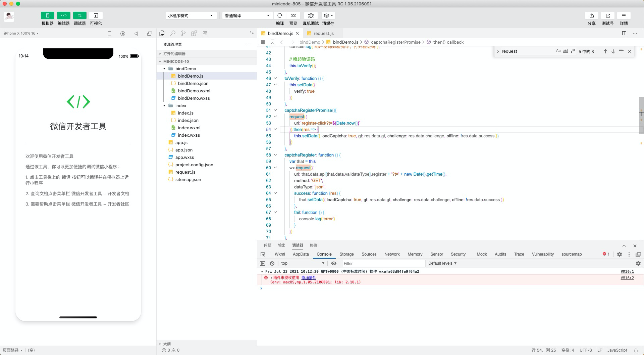Open the mini program mode dropdown

click(191, 15)
